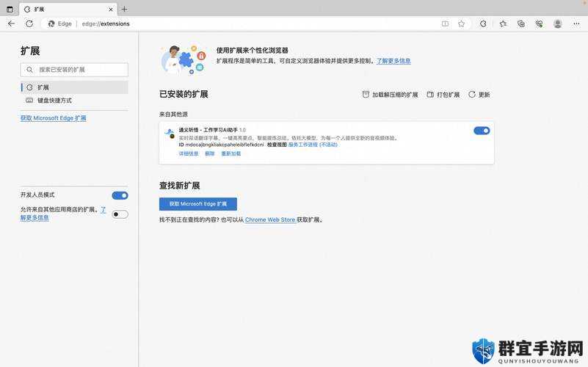Screen dimensions: 588x367
Task: Click 加载解压缩的扩展 button
Action: 390,95
